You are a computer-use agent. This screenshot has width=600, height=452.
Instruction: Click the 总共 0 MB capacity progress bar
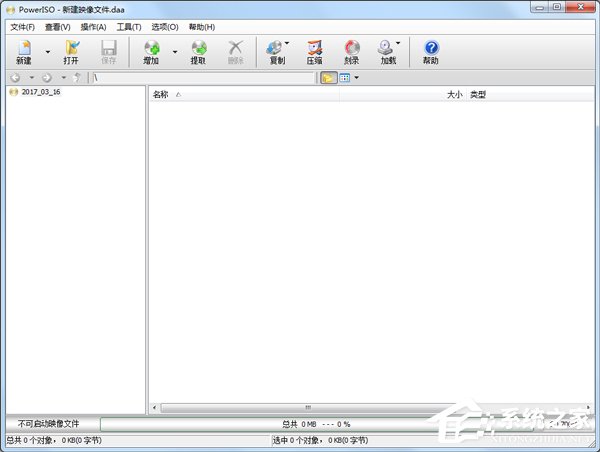point(316,424)
